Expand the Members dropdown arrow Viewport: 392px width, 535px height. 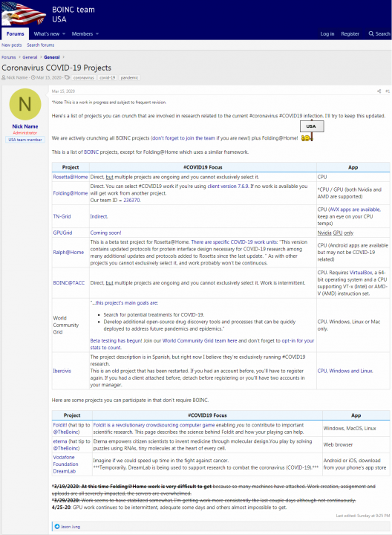tap(97, 33)
